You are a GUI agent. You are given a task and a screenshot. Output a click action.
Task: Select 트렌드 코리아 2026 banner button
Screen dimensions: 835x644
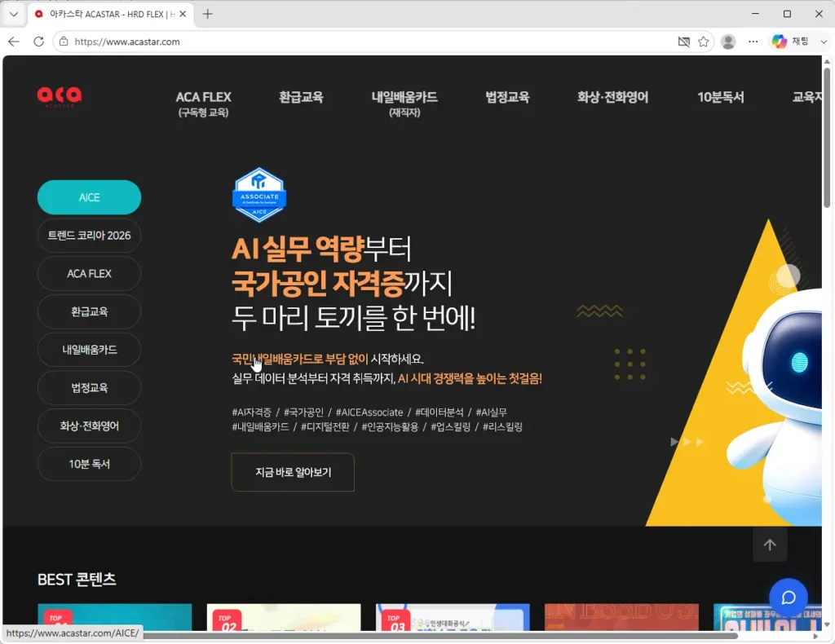(x=89, y=236)
